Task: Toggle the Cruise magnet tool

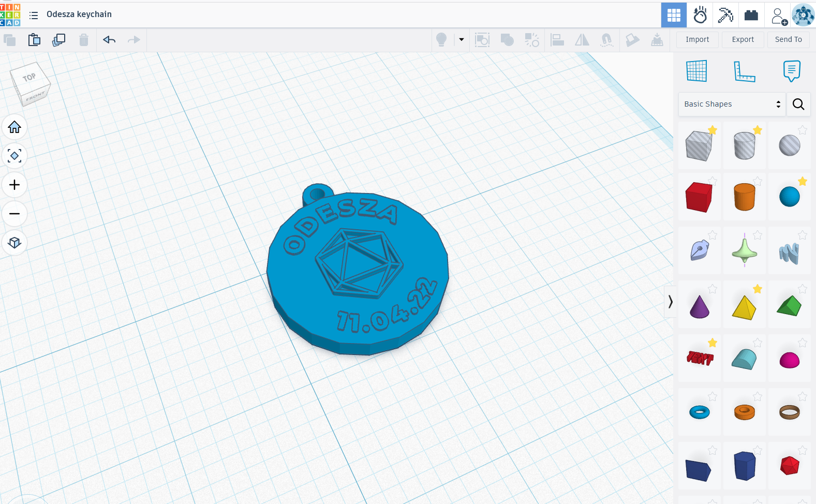Action: (606, 40)
